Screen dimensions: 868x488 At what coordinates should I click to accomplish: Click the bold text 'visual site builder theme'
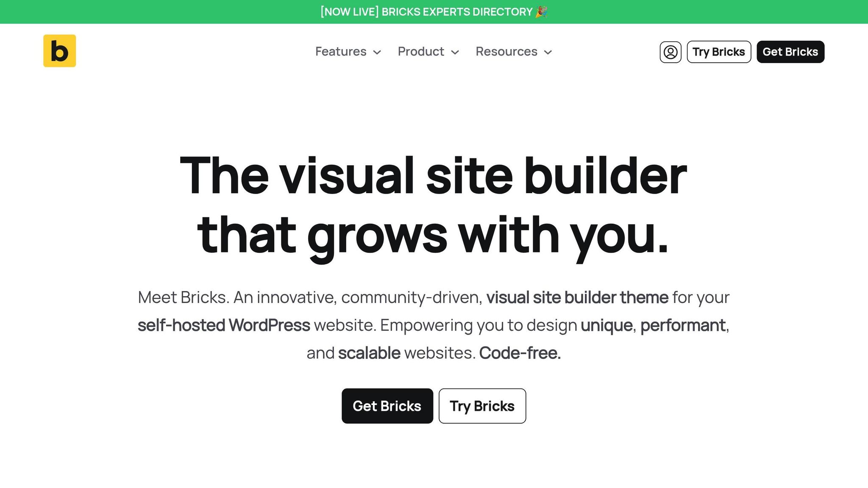[577, 297]
